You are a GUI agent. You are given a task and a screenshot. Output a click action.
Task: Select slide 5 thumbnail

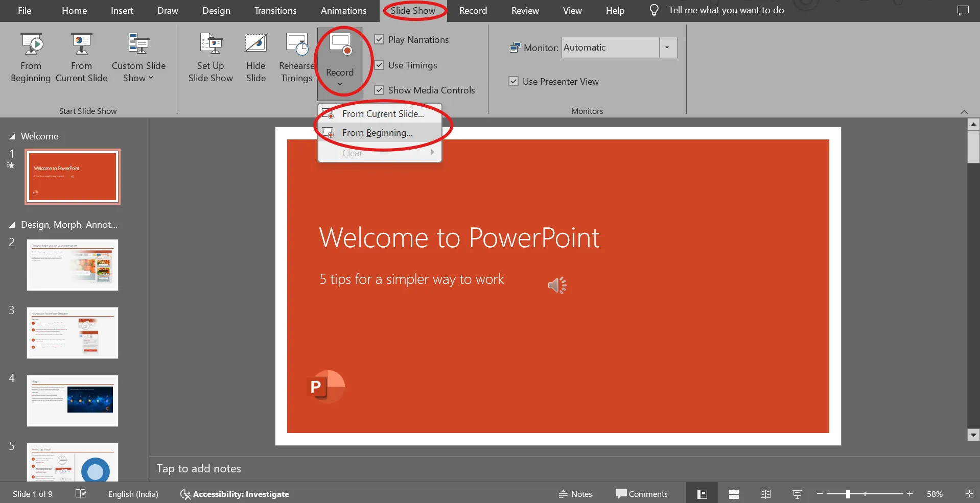(73, 462)
